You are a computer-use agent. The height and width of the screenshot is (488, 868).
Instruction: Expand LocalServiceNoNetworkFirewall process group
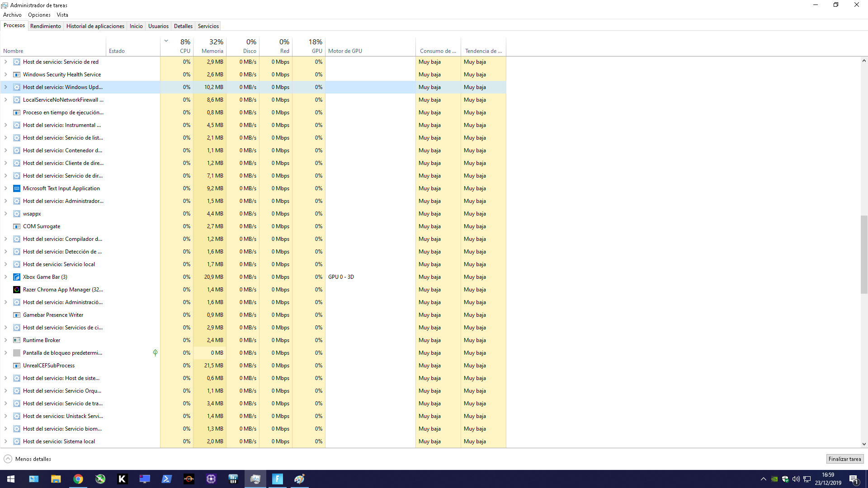[x=6, y=100]
